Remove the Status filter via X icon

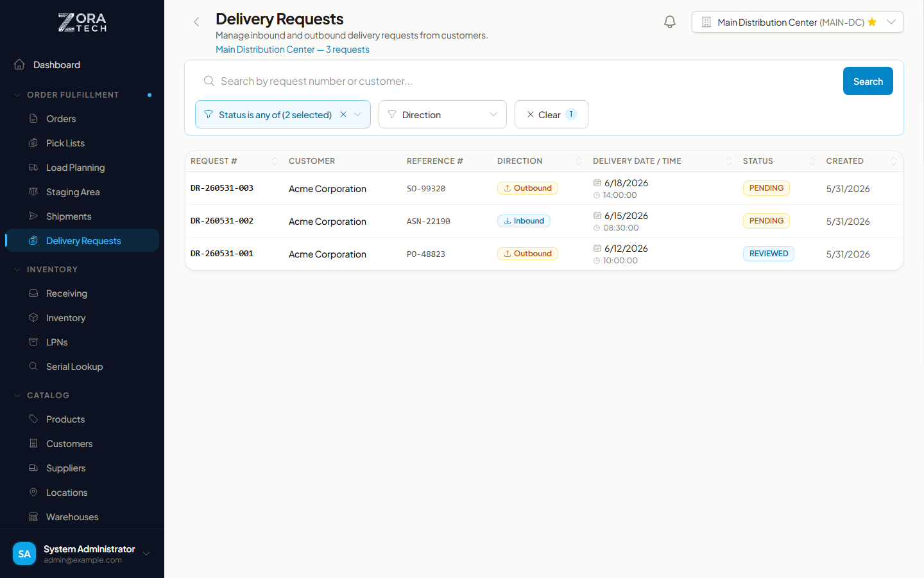pyautogui.click(x=343, y=114)
